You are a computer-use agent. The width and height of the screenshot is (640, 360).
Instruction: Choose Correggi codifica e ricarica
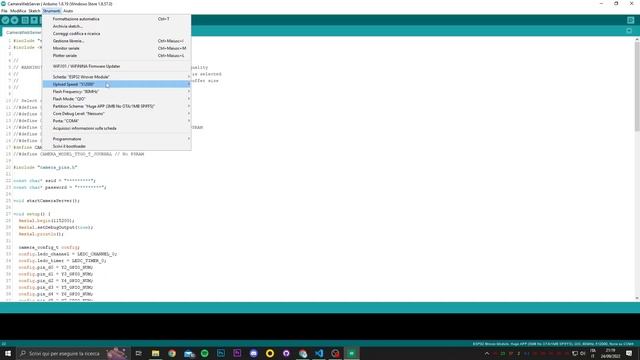point(117,33)
